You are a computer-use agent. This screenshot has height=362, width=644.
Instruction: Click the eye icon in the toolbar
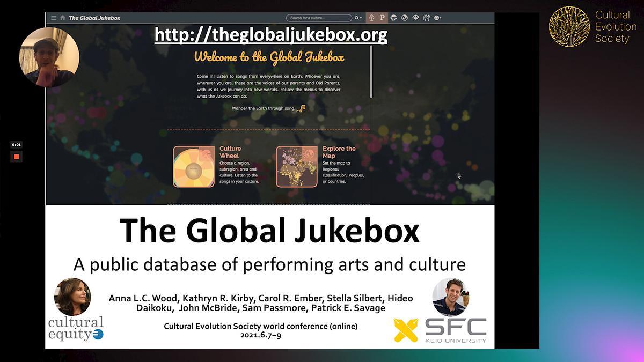pos(415,18)
